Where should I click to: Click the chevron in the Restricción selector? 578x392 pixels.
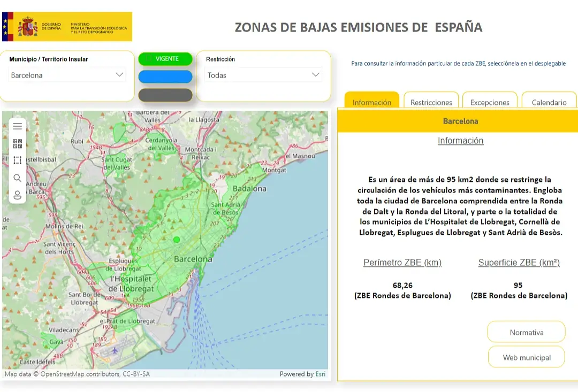coord(316,75)
